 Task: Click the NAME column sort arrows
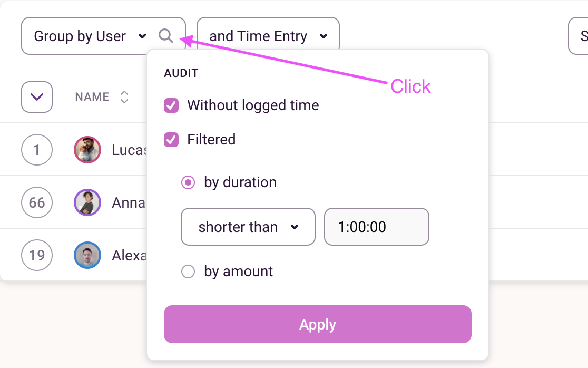pos(124,97)
